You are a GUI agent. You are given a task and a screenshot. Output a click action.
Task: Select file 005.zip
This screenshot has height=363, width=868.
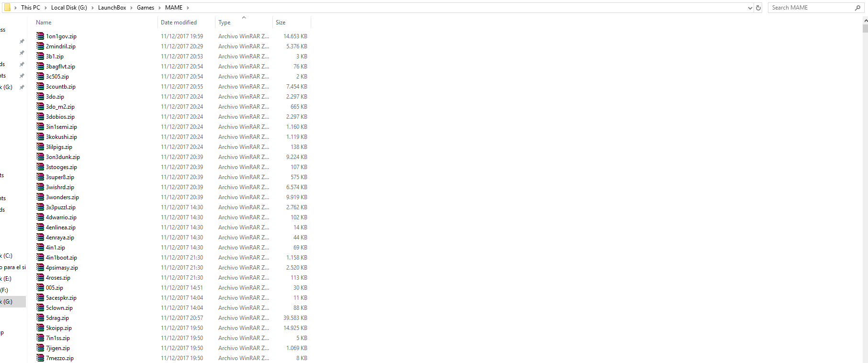[x=55, y=288]
